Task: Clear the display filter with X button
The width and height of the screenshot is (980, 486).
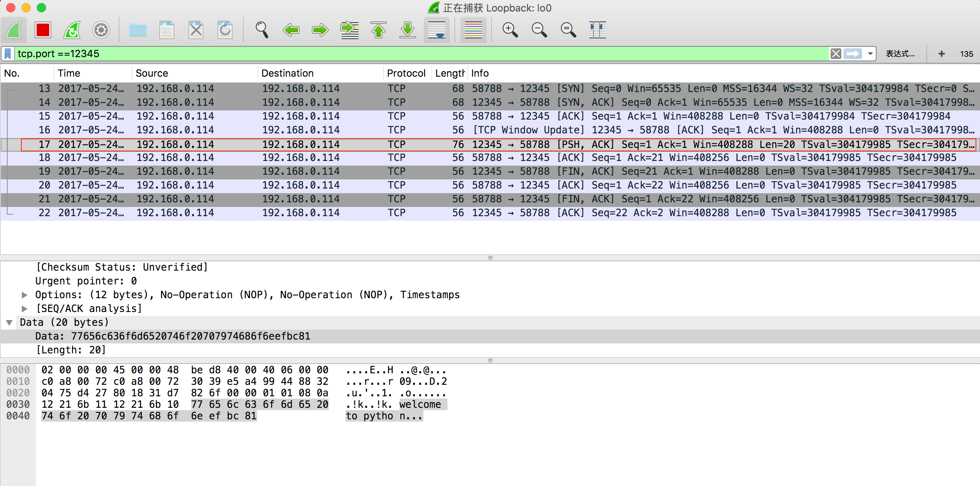Action: coord(836,54)
